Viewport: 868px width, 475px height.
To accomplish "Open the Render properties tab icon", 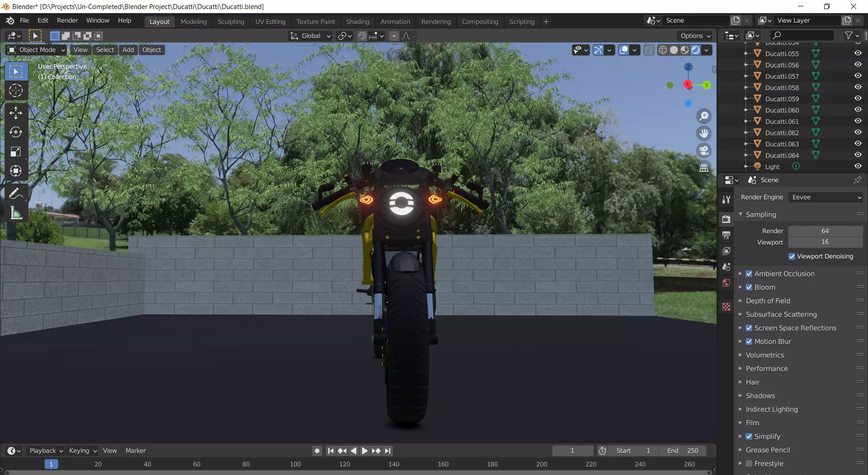I will pyautogui.click(x=726, y=219).
